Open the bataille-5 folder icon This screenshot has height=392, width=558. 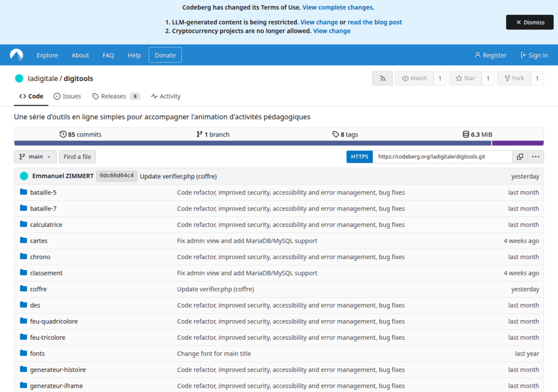coord(23,192)
